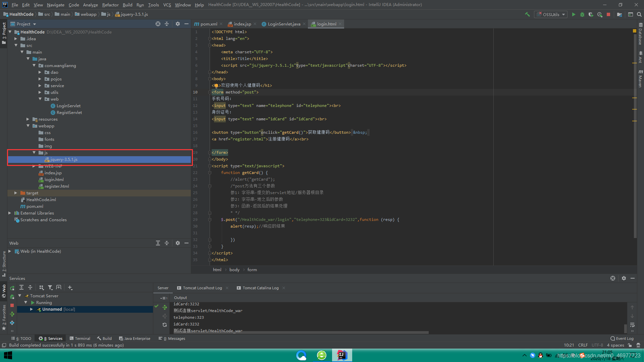This screenshot has height=362, width=644.
Task: Toggle the Database tool window stripe
Action: (x=640, y=34)
